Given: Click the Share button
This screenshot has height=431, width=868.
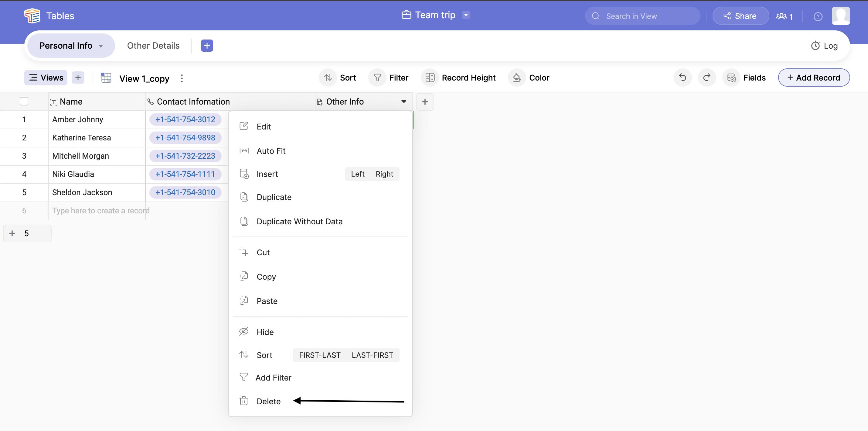Looking at the screenshot, I should click(x=740, y=16).
